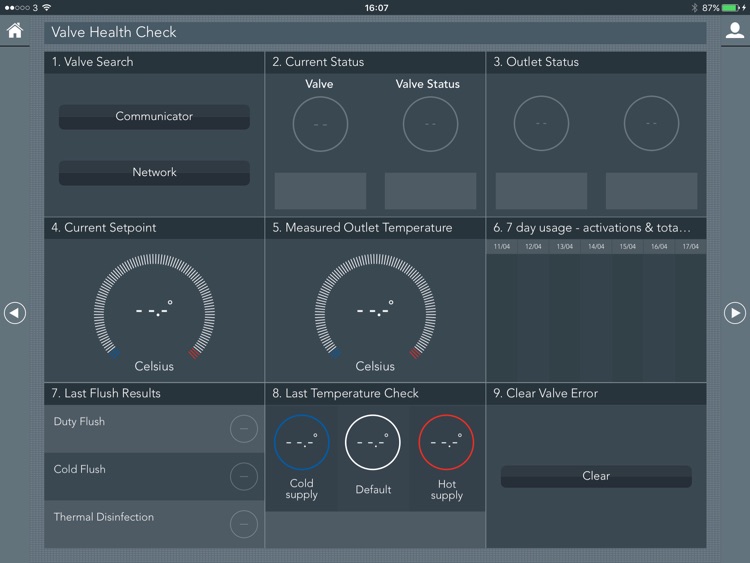Tap the first Outlet Status info box

[x=541, y=191]
